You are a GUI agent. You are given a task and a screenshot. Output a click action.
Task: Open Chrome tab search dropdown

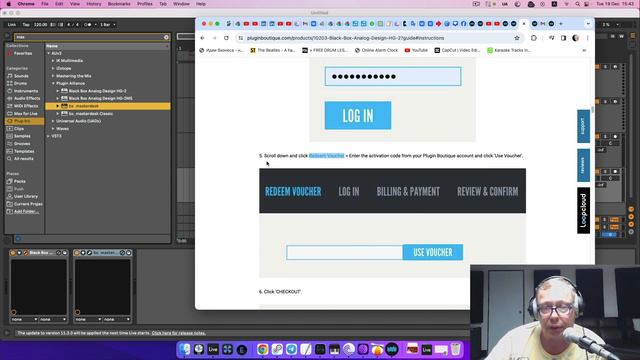coord(588,24)
